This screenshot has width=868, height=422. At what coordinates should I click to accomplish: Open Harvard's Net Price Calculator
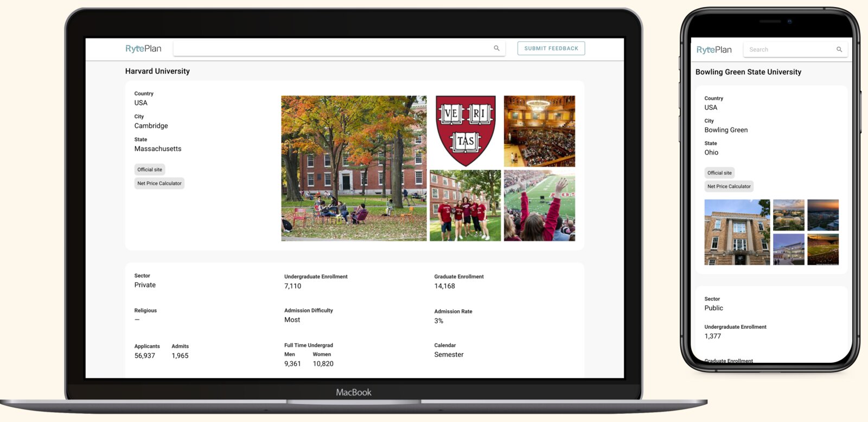(159, 183)
